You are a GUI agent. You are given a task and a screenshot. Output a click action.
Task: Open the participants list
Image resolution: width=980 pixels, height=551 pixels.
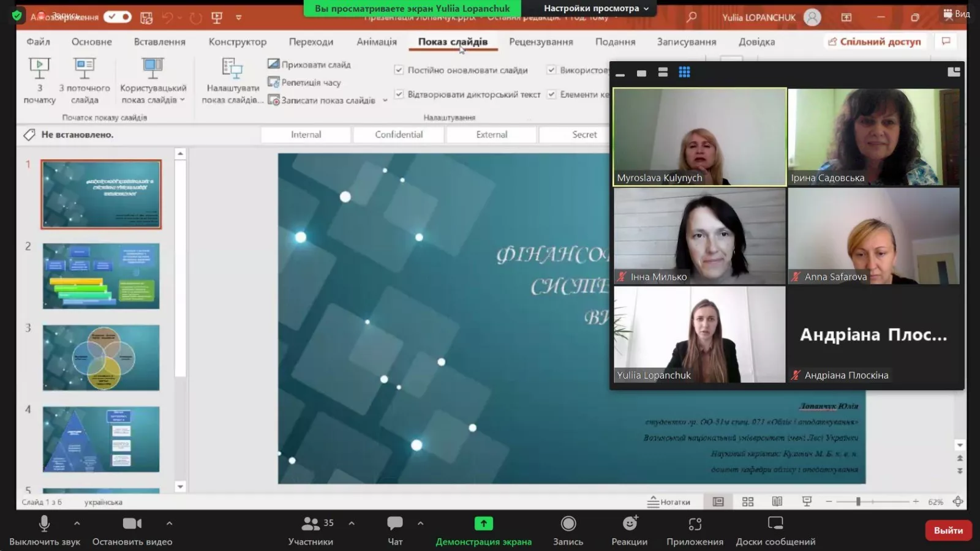311,524
